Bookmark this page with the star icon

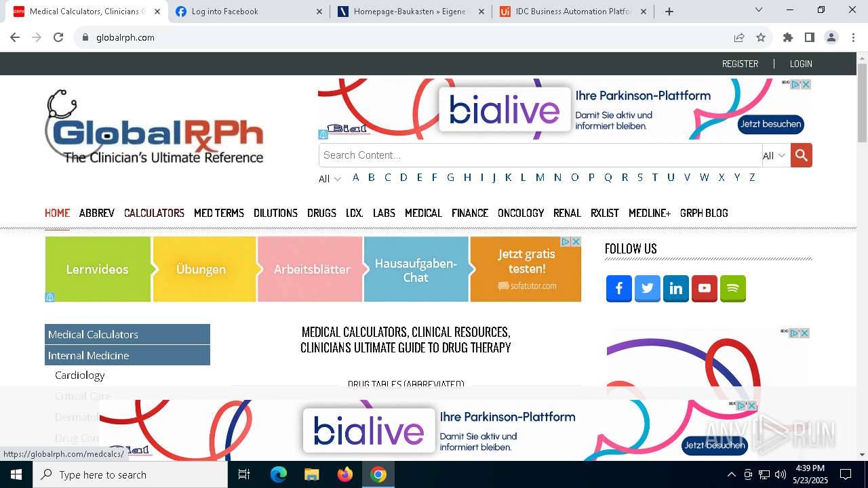click(761, 37)
